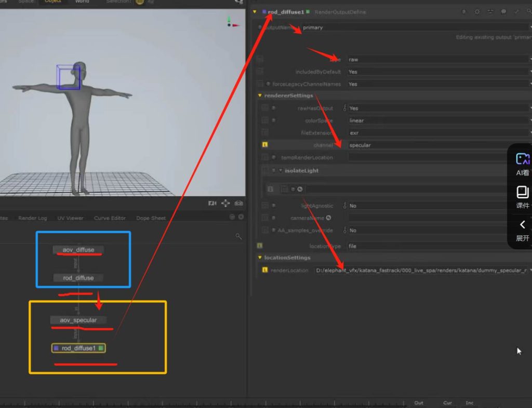Image resolution: width=532 pixels, height=408 pixels.
Task: Click the courseware book icon in the side panel
Action: pos(522,192)
